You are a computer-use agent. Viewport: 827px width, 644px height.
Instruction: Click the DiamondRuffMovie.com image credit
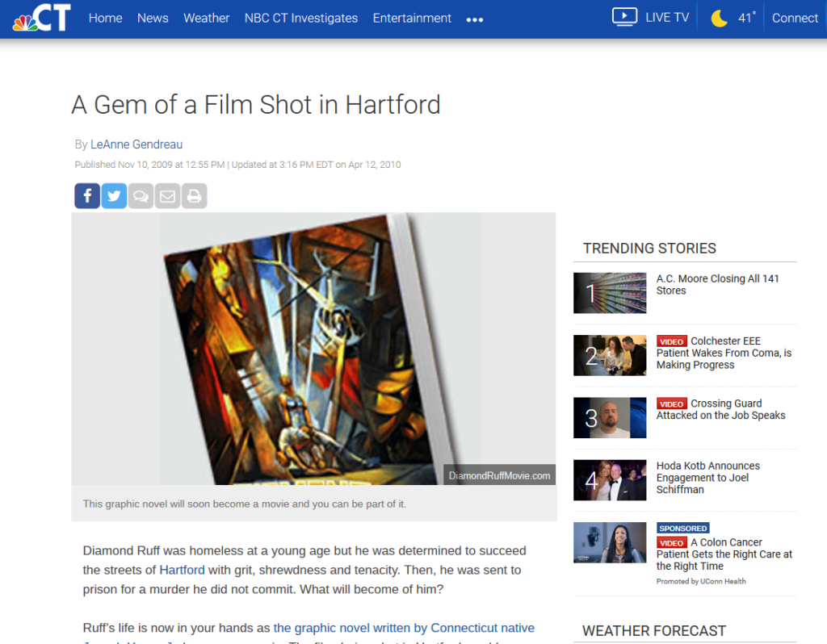click(499, 475)
